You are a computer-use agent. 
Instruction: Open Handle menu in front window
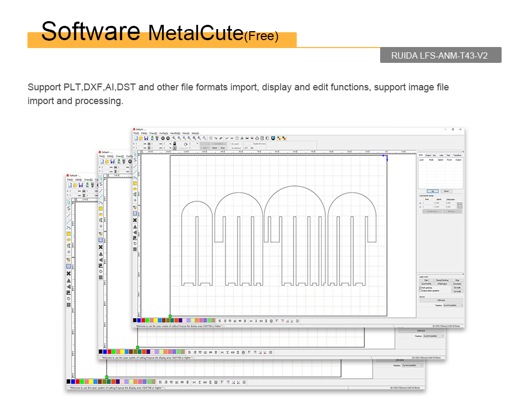tap(175, 133)
